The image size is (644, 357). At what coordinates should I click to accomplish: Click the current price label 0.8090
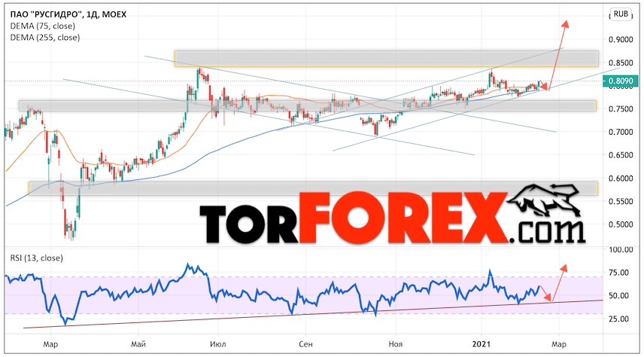(620, 81)
